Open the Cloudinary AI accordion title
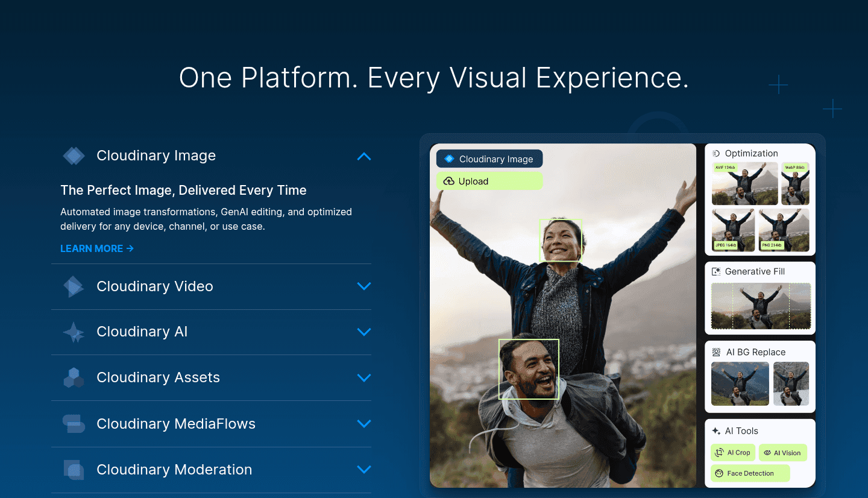The height and width of the screenshot is (498, 868). click(142, 332)
